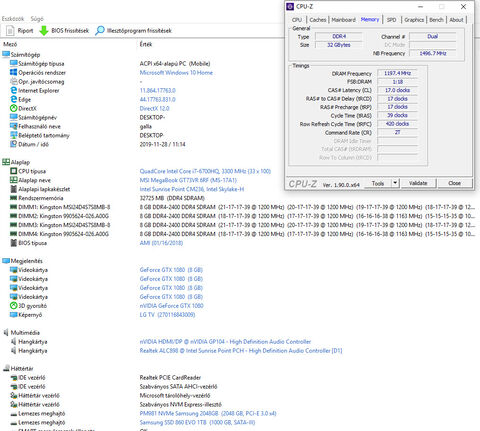
Task: Open the Realtek ALC898 audio controller link
Action: click(x=241, y=350)
